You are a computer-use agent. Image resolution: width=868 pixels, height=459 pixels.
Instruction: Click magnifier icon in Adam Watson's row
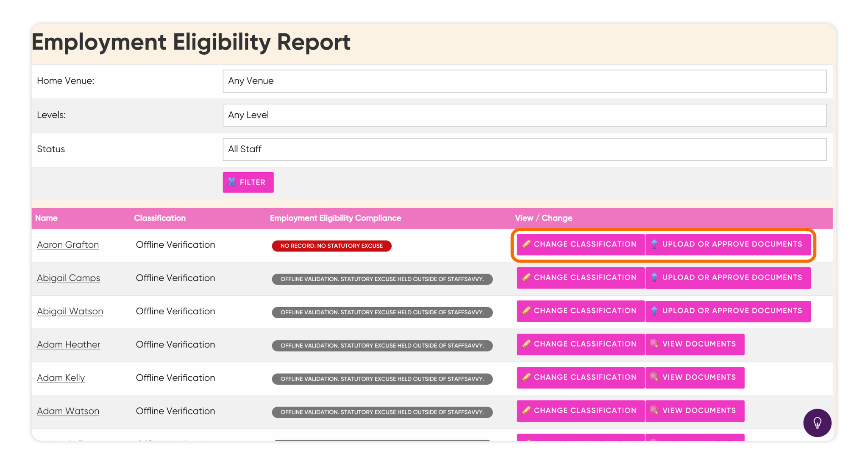coord(654,410)
